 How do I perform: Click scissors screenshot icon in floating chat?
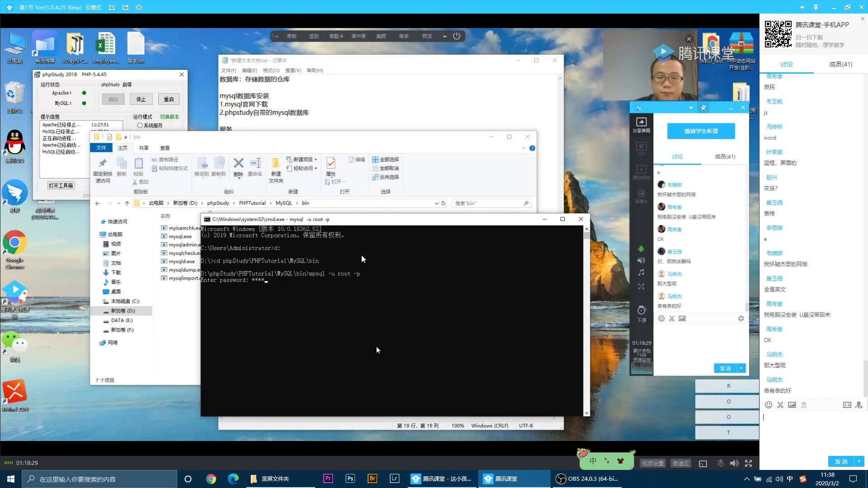[x=672, y=319]
